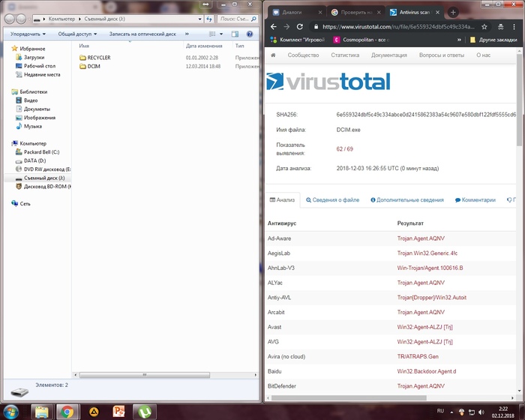Refresh the Explorer address bar location
This screenshot has height=420, width=525.
(209, 19)
